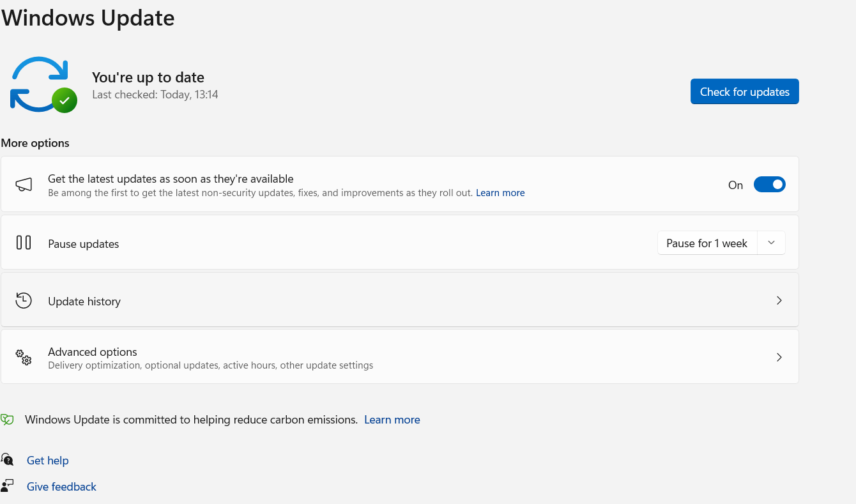Click the Get help headset icon
Viewport: 856px width, 504px height.
tap(7, 459)
